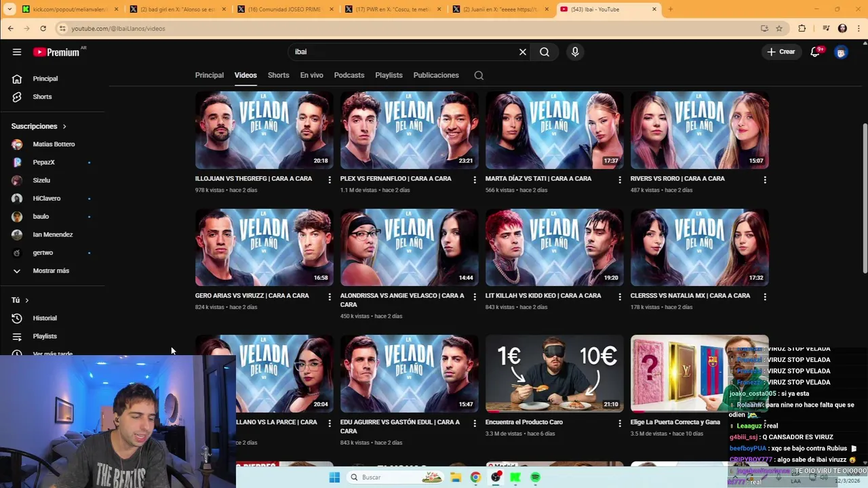The image size is (868, 488).
Task: Click the YouTube Premium logo
Action: (56, 52)
